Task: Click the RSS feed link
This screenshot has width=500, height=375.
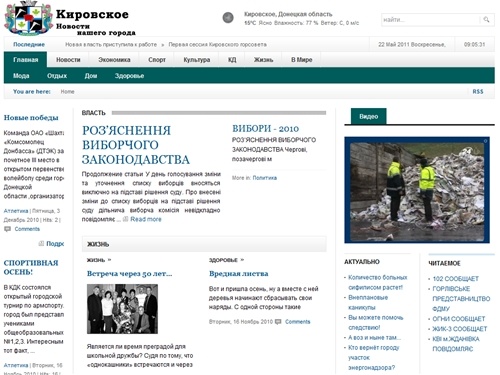Action: coord(478,91)
